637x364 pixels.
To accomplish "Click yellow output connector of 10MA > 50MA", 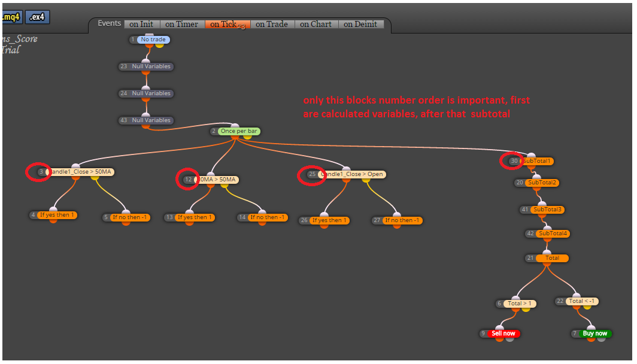I will click(x=225, y=185).
